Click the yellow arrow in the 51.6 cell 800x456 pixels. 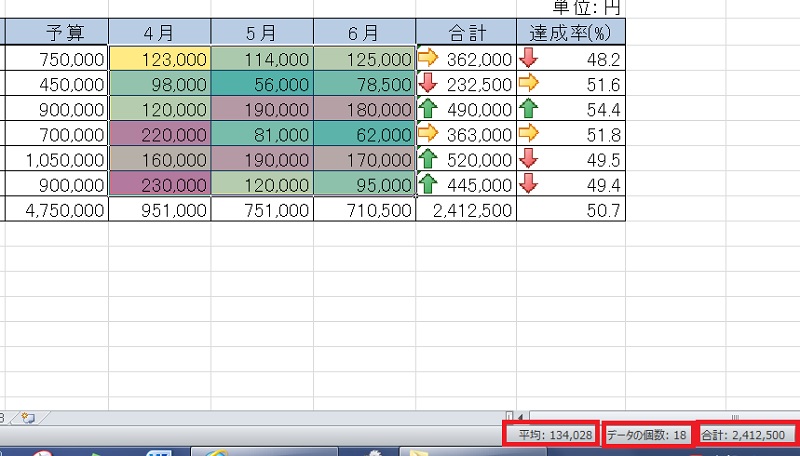coord(529,83)
